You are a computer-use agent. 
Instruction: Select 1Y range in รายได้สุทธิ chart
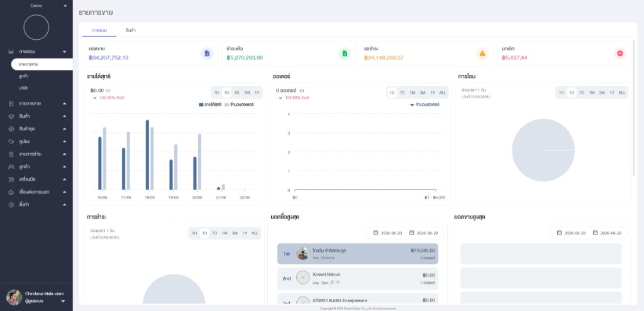257,93
